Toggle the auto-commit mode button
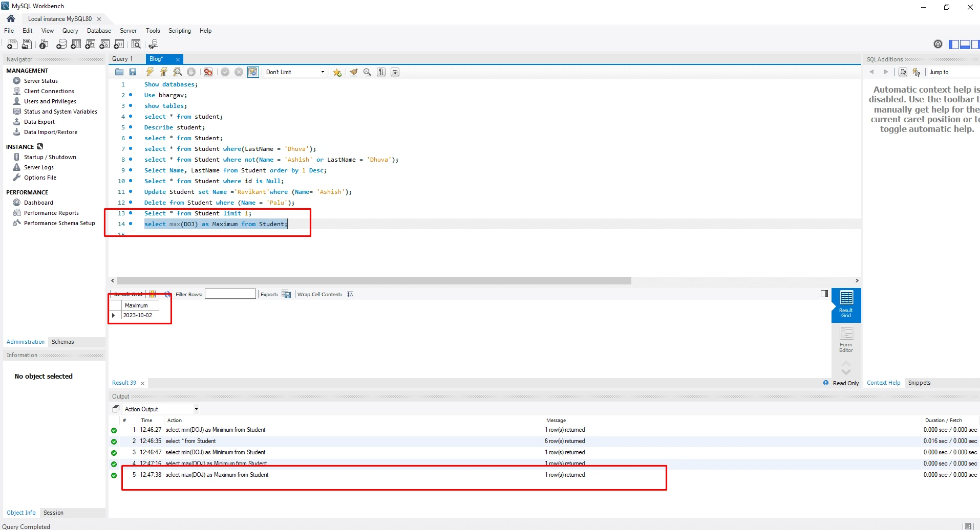The height and width of the screenshot is (530, 980). pos(253,72)
